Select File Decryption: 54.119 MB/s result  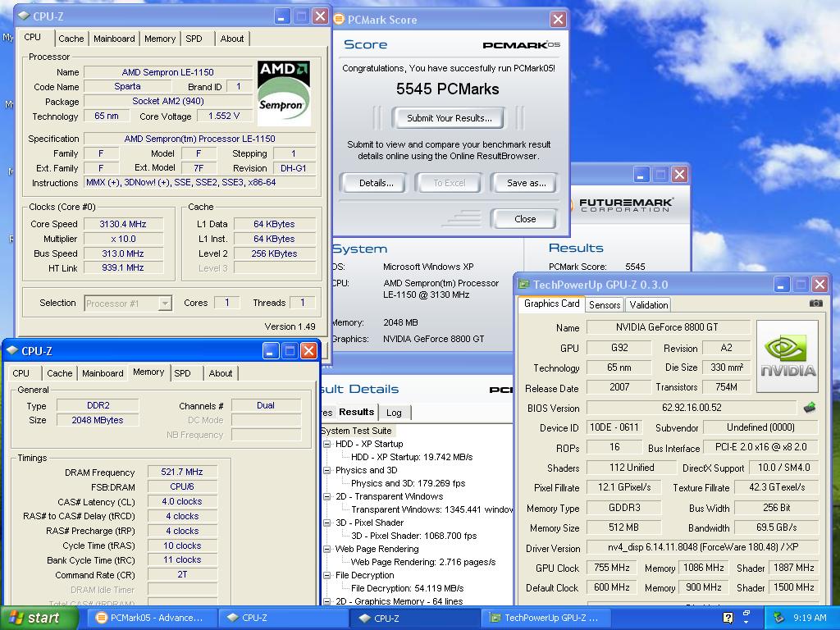(x=407, y=588)
